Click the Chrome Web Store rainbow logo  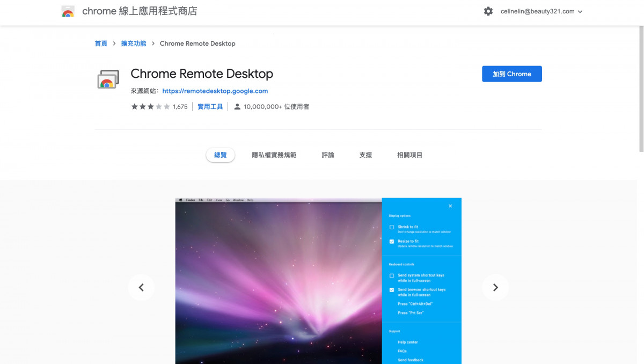coord(68,11)
